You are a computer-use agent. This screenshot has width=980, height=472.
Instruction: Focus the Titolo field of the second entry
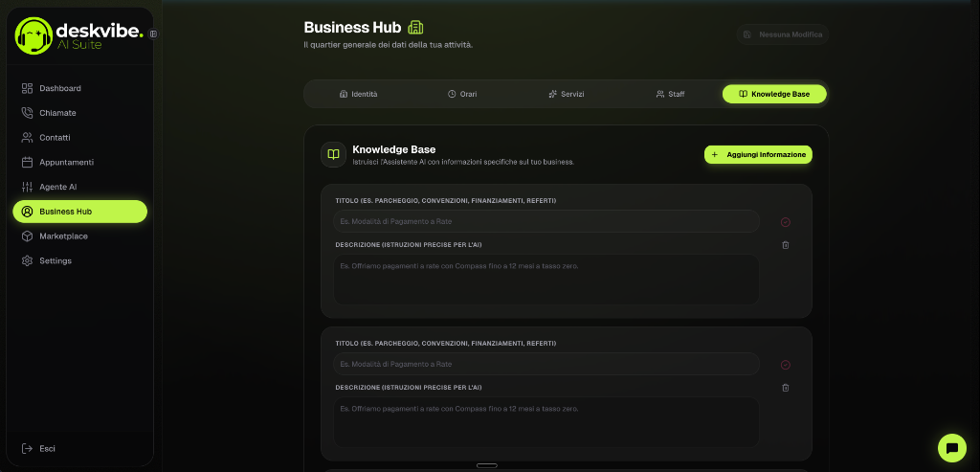(x=546, y=364)
